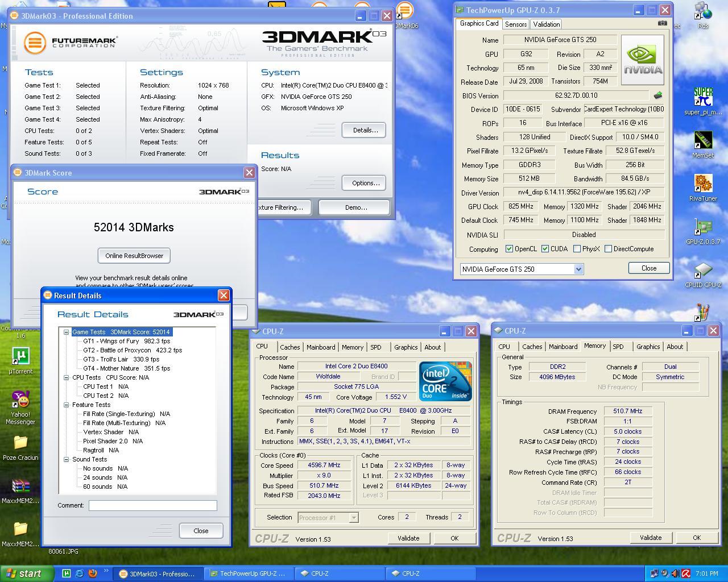Switch to TechPowerUp GPU-Z taskbar button
This screenshot has height=582, width=728.
pyautogui.click(x=248, y=573)
